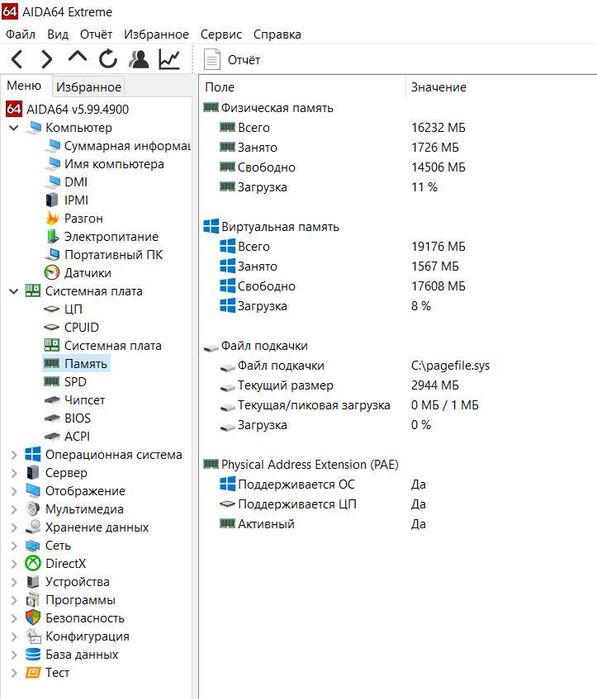Switch to the Меню tab

[x=24, y=86]
